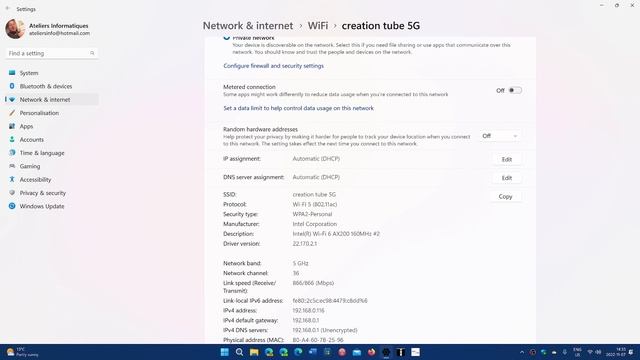Screen dimensions: 640x360
Task: Open WiFi and volume quick settings
Action: [594, 352]
